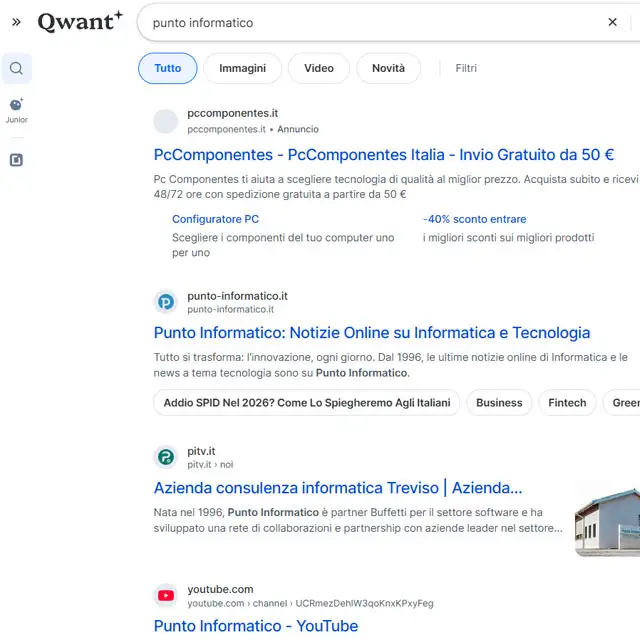Open PcComponentes Italia ad headline
The height and width of the screenshot is (640, 640).
(x=384, y=155)
